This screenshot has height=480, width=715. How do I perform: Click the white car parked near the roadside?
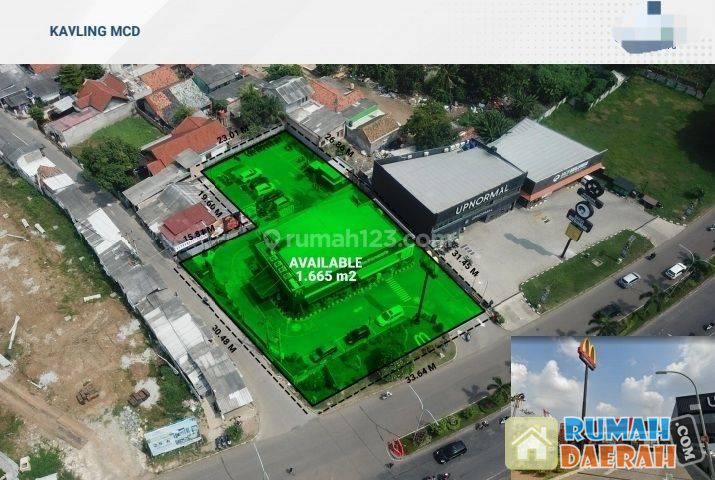675,270
